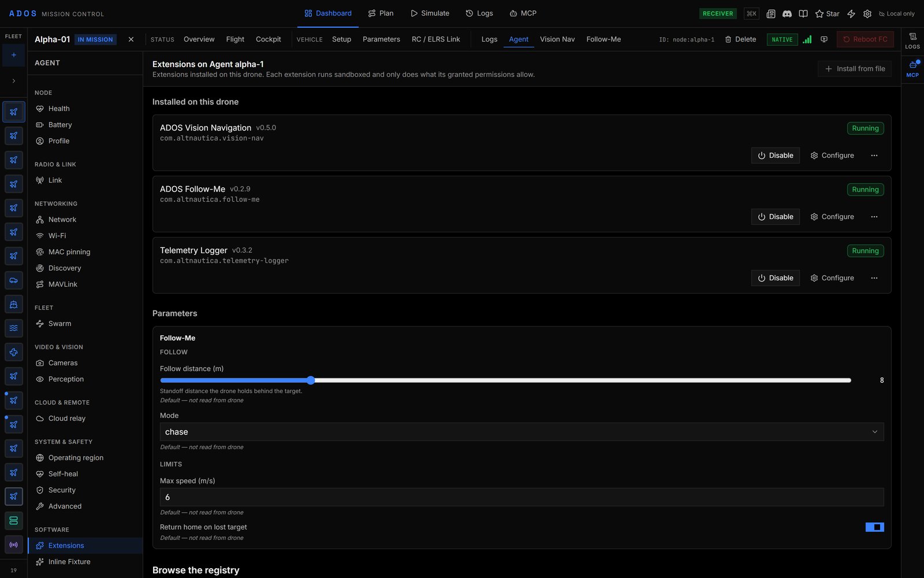Click the Max speed input field
Image resolution: width=924 pixels, height=578 pixels.
521,497
